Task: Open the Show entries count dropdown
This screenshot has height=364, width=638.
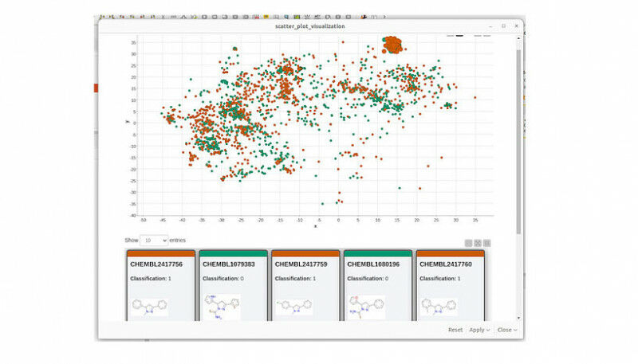Action: [154, 240]
